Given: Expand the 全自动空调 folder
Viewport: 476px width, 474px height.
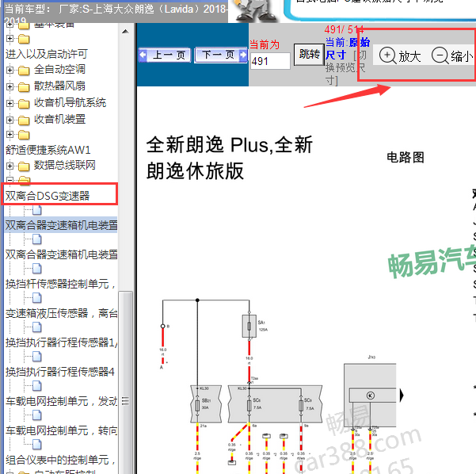Looking at the screenshot, I should point(10,71).
